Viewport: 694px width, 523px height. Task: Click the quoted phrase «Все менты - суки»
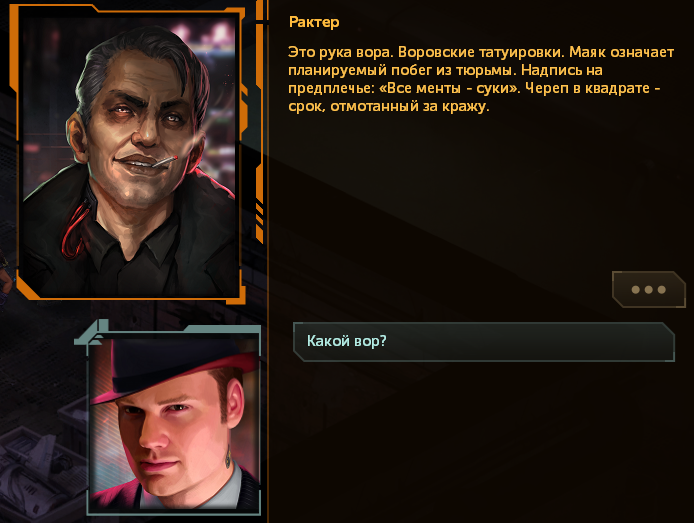tap(450, 88)
